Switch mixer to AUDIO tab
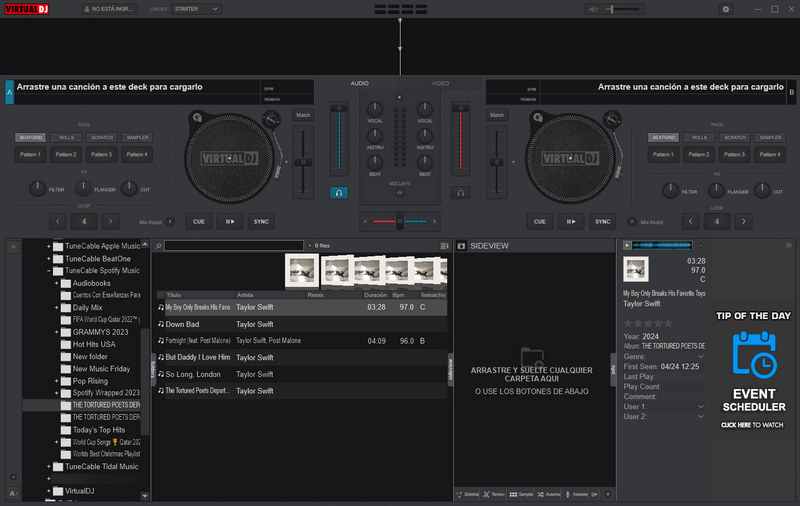This screenshot has height=506, width=800. [359, 83]
